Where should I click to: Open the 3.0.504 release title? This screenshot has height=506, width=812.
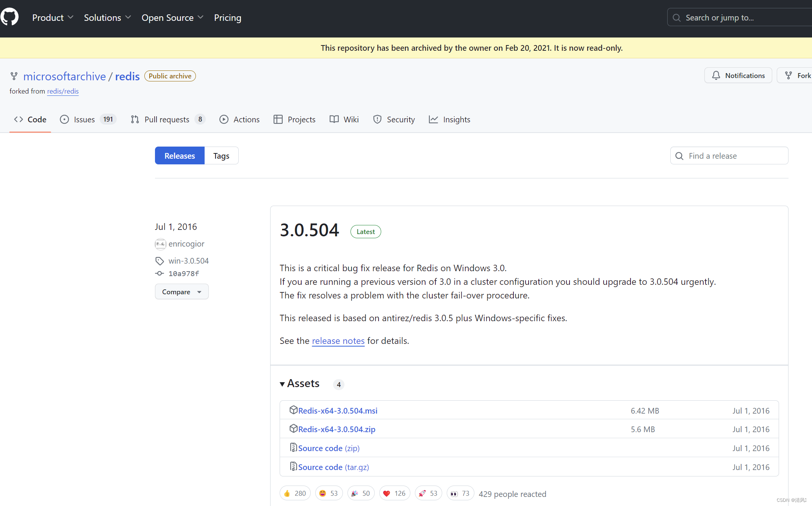pos(309,230)
